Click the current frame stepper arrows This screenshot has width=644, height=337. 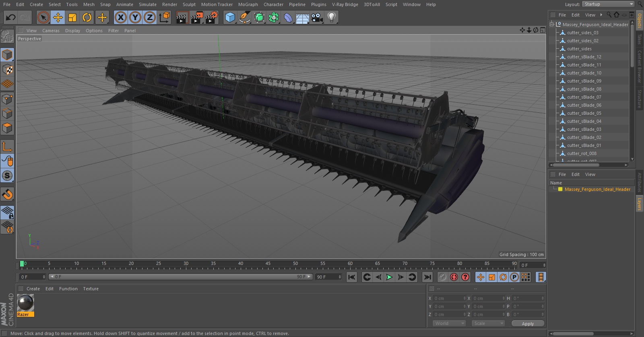[x=544, y=265]
